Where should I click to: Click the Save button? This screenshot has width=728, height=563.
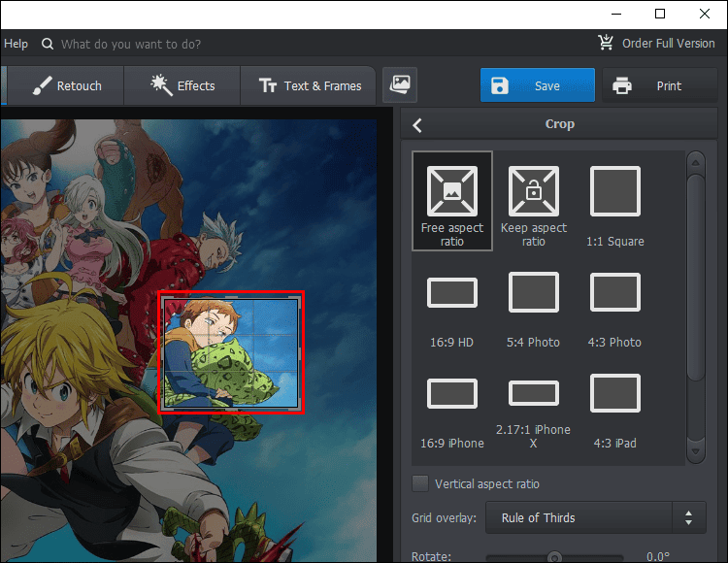(537, 85)
